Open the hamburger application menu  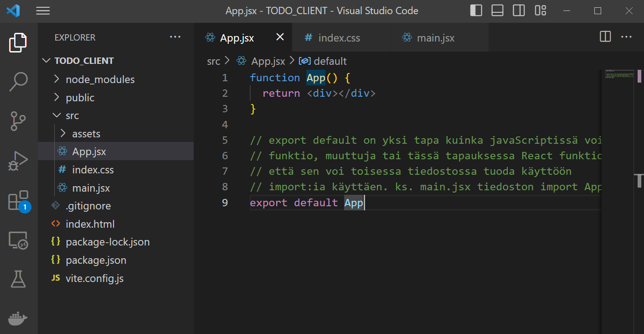[43, 11]
